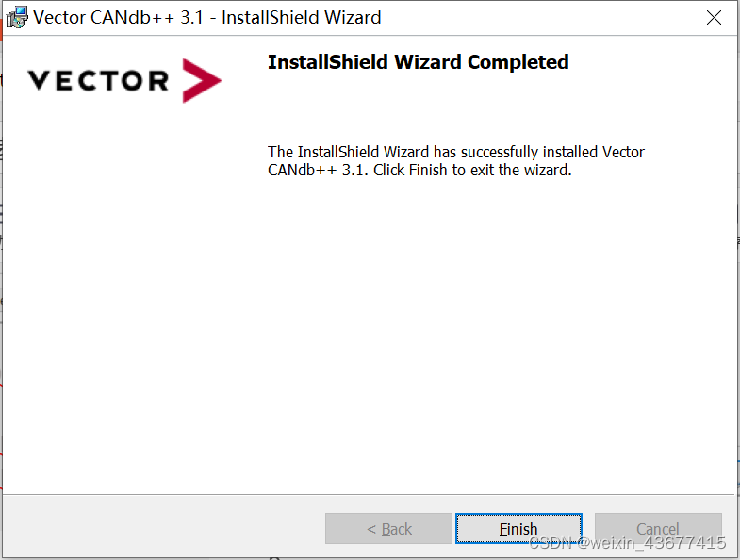Select the 'InstallShield Wizard Completed' heading
The height and width of the screenshot is (560, 740).
[x=419, y=62]
